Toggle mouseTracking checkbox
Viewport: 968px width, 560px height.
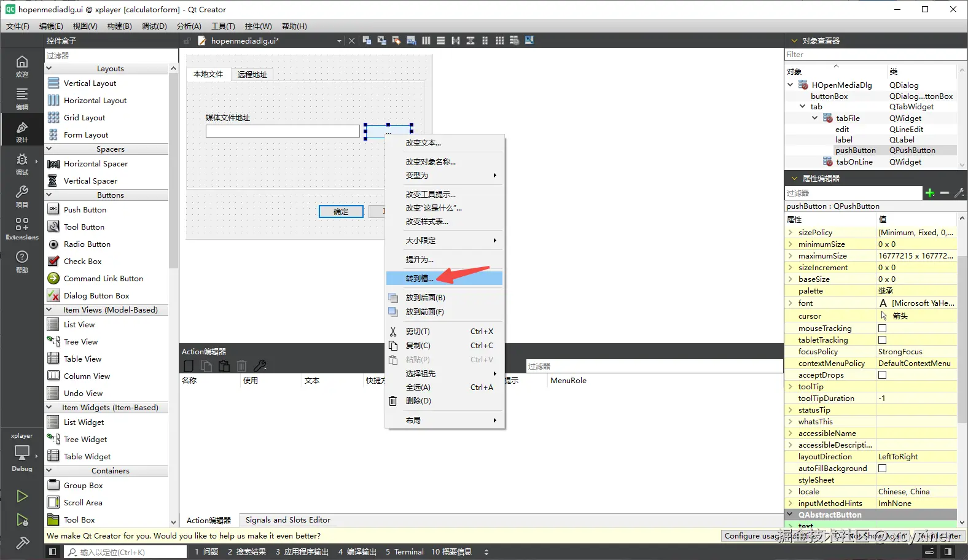tap(883, 329)
